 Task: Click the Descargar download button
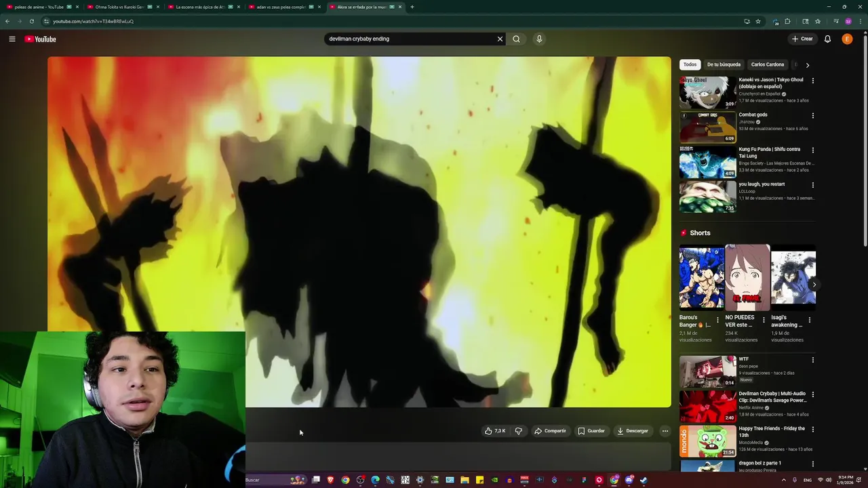(x=632, y=431)
